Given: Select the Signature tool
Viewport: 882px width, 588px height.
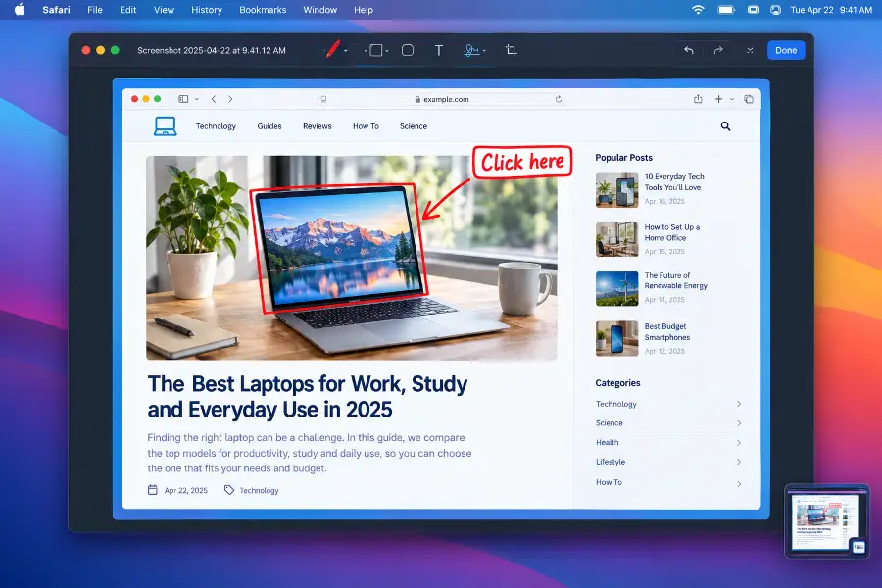Looking at the screenshot, I should [471, 51].
